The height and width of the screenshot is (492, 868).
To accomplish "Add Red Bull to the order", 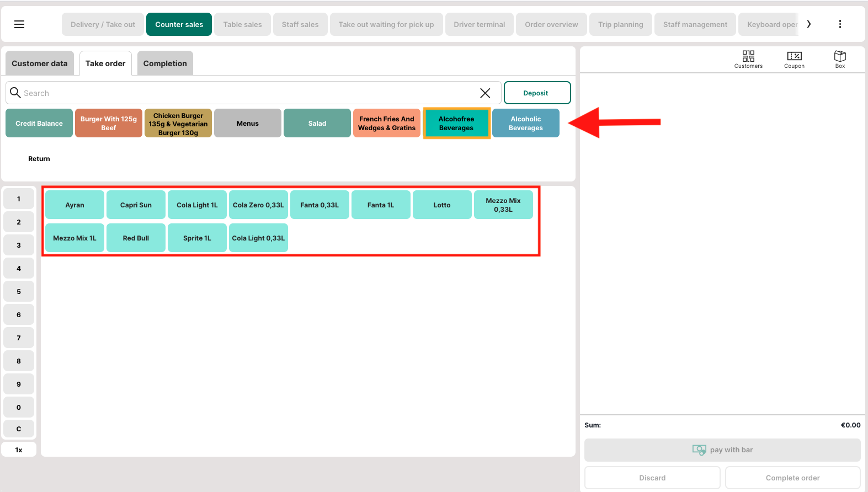I will [x=136, y=238].
